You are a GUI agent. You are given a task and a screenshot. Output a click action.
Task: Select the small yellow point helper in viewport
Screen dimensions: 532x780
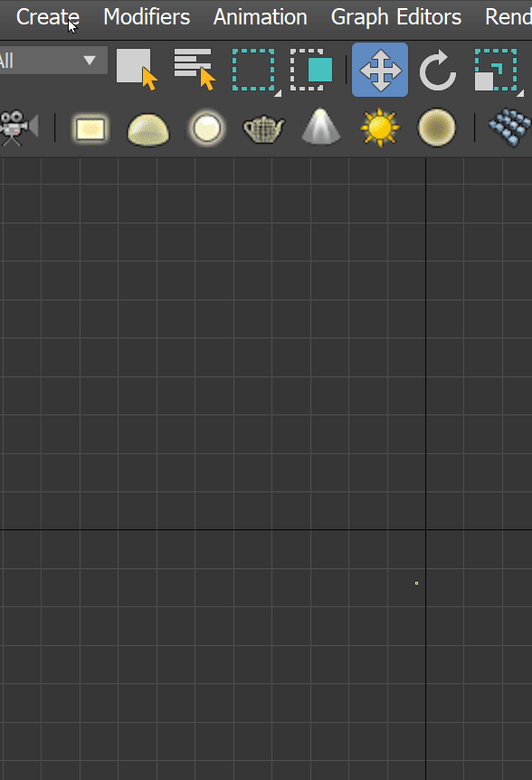(x=417, y=583)
